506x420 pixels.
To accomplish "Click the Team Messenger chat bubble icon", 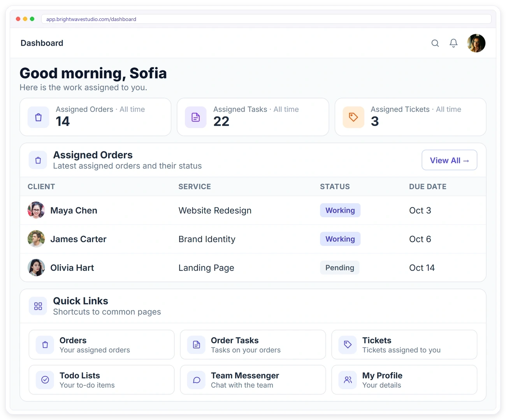I will pyautogui.click(x=197, y=380).
